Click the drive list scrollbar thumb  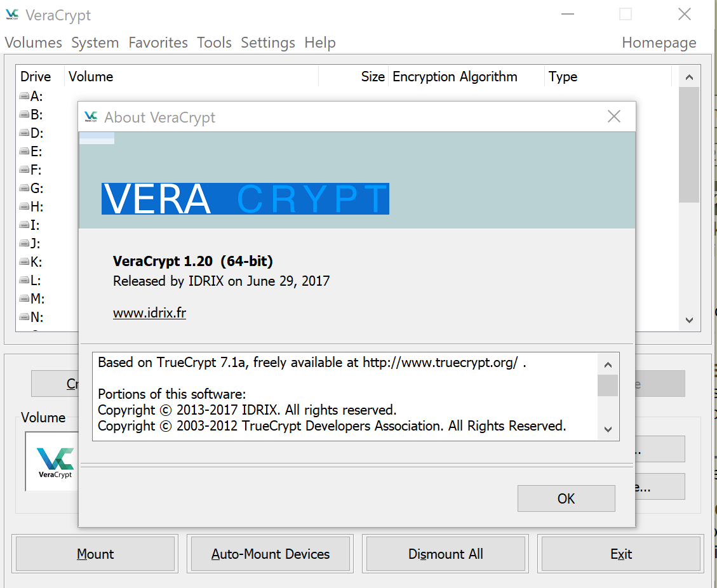click(x=689, y=145)
